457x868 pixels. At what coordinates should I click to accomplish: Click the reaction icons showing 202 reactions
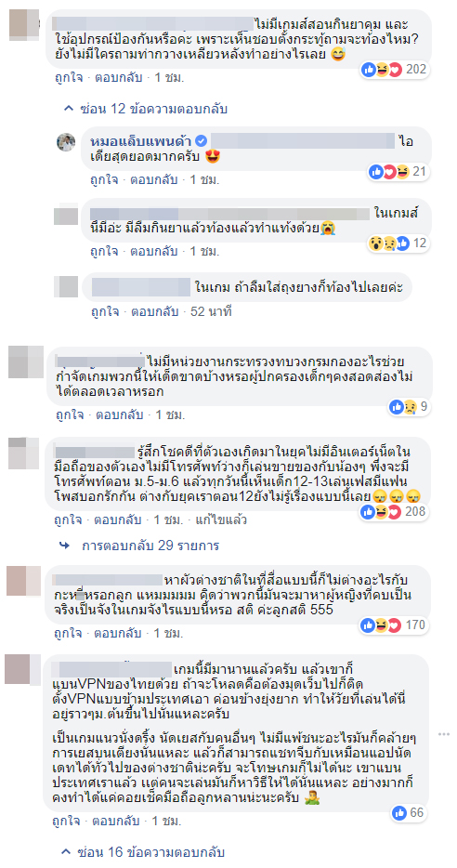394,69
